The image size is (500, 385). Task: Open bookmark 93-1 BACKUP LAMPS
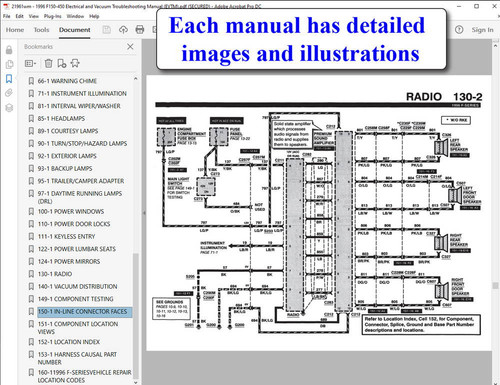coord(65,169)
